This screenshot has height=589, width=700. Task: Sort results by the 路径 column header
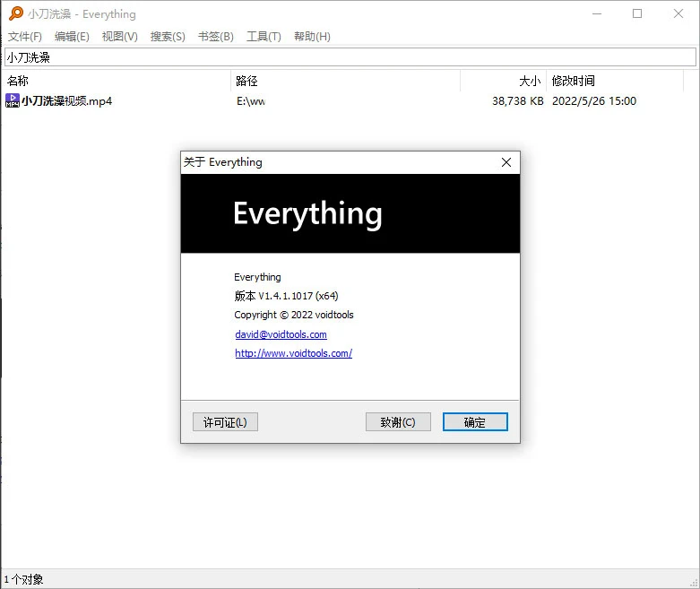(346, 81)
